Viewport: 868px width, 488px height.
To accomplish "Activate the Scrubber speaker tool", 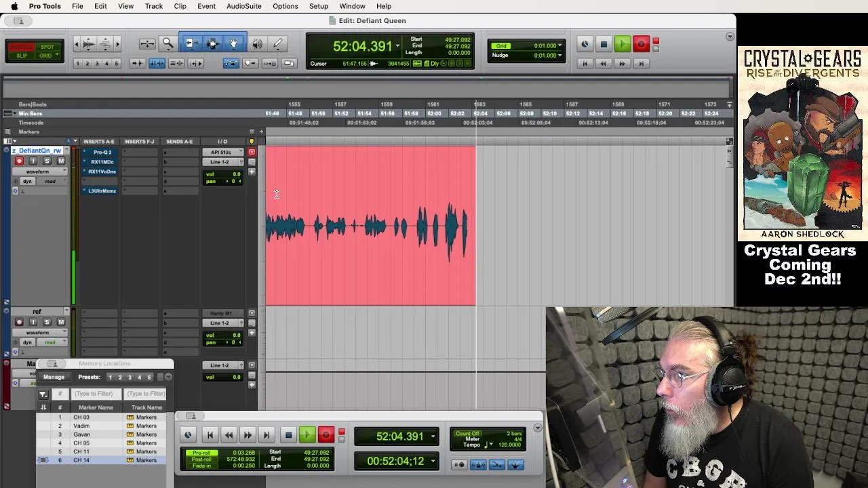I will (258, 44).
